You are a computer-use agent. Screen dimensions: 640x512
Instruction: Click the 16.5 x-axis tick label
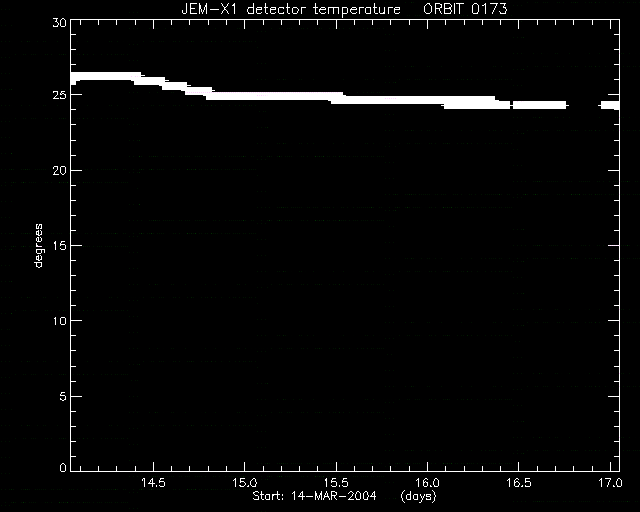(519, 483)
